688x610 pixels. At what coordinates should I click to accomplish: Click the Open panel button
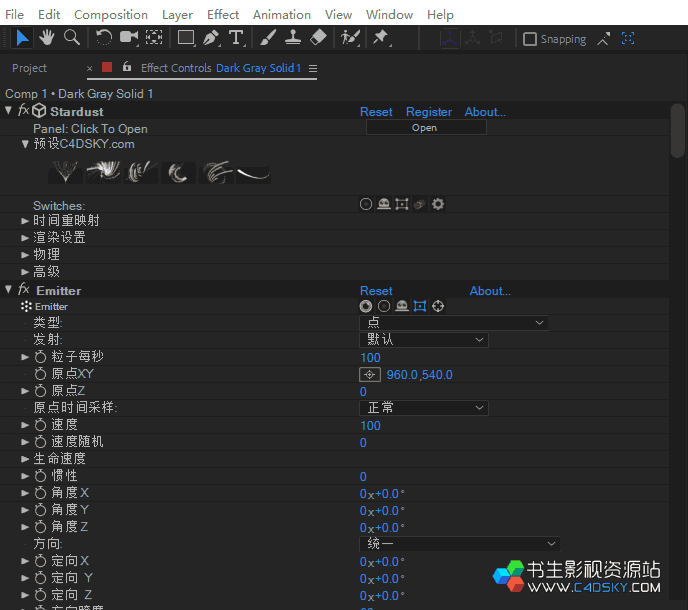[426, 128]
